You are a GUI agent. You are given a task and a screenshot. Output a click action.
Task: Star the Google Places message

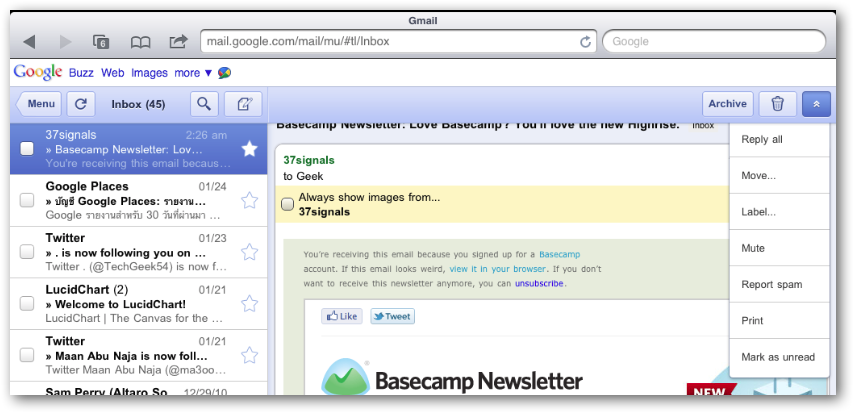click(249, 201)
